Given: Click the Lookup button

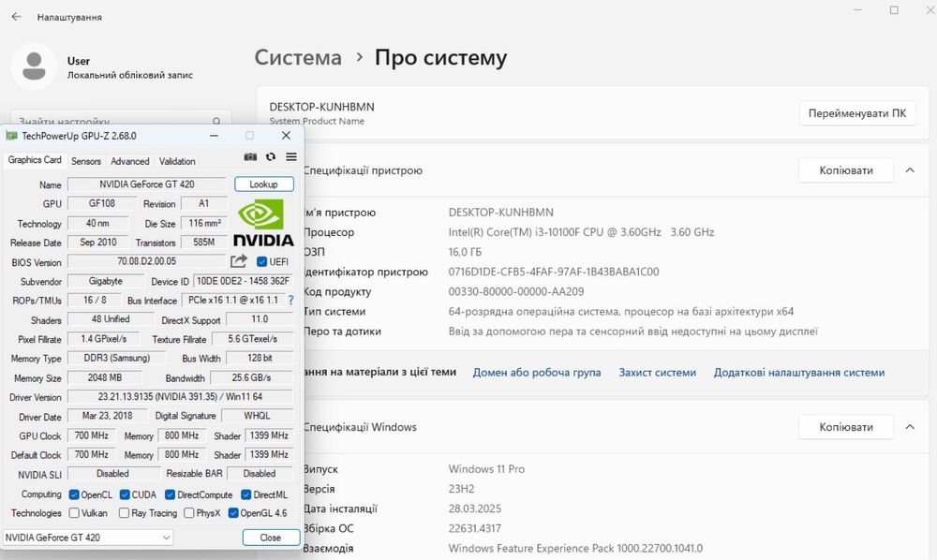Looking at the screenshot, I should pyautogui.click(x=264, y=184).
